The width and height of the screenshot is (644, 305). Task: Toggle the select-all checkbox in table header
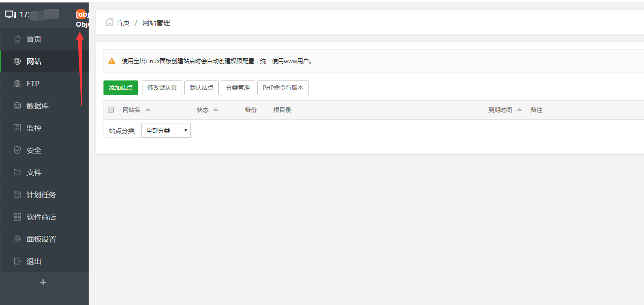click(x=111, y=110)
